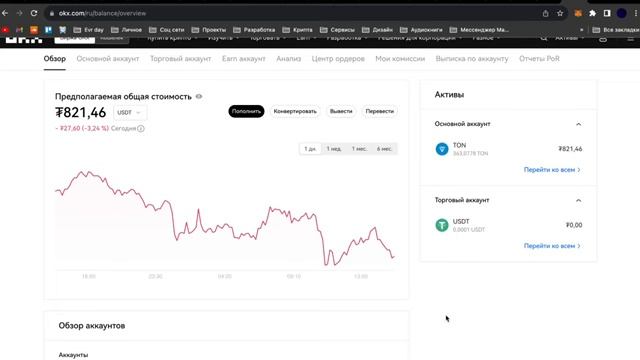
Task: Collapse the Основной аккаунт section
Action: (x=578, y=124)
